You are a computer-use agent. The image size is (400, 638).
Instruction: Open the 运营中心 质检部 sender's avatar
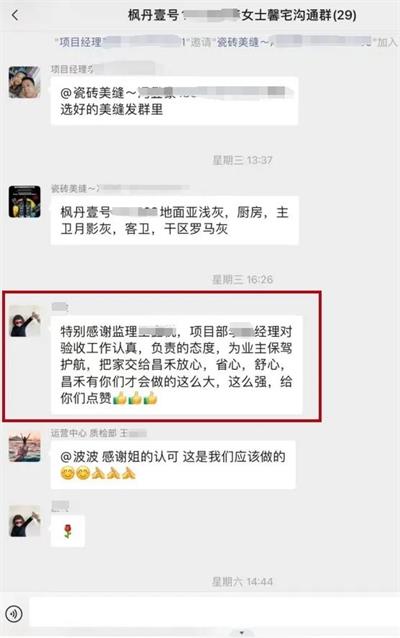click(x=24, y=447)
